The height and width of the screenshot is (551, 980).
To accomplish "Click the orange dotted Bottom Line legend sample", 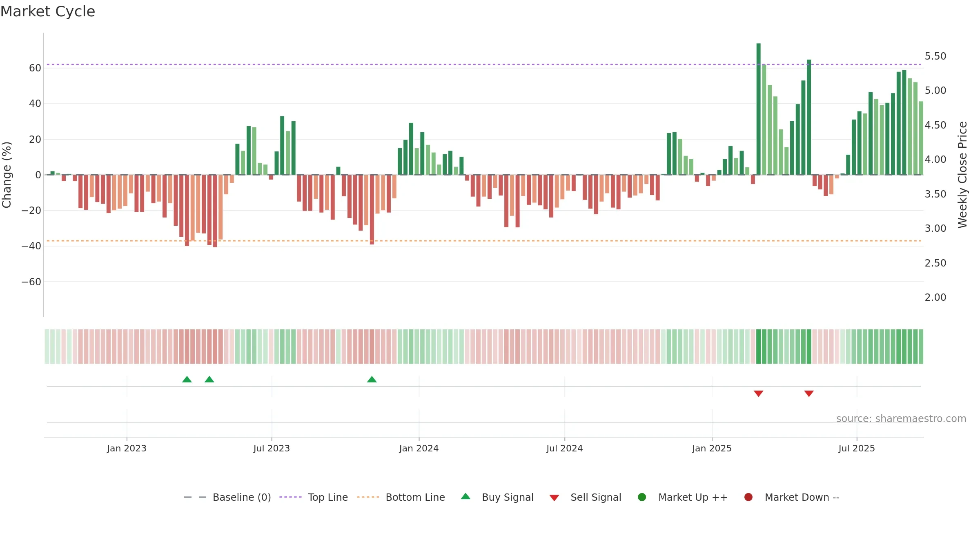I will [x=368, y=497].
